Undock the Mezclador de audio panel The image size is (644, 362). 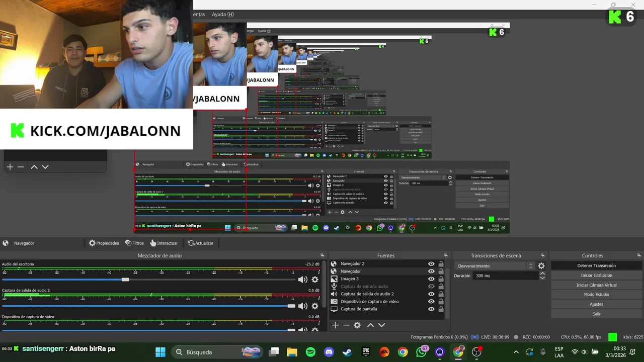pos(322,255)
